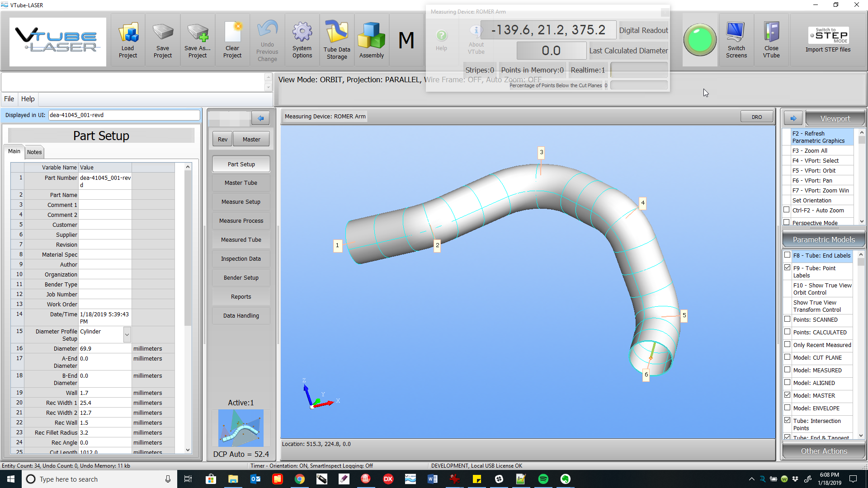This screenshot has width=868, height=488.
Task: Collapse the Parametric Models panel header
Action: coord(823,239)
